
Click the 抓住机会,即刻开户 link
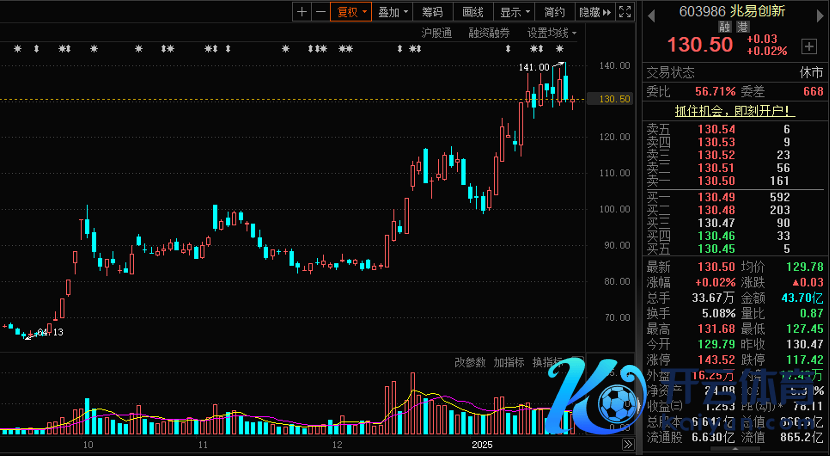[x=734, y=110]
